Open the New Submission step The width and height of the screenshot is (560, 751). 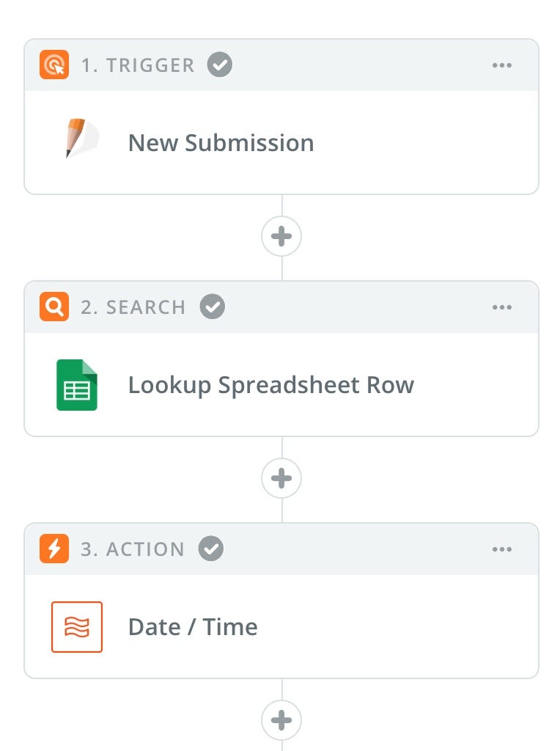281,143
